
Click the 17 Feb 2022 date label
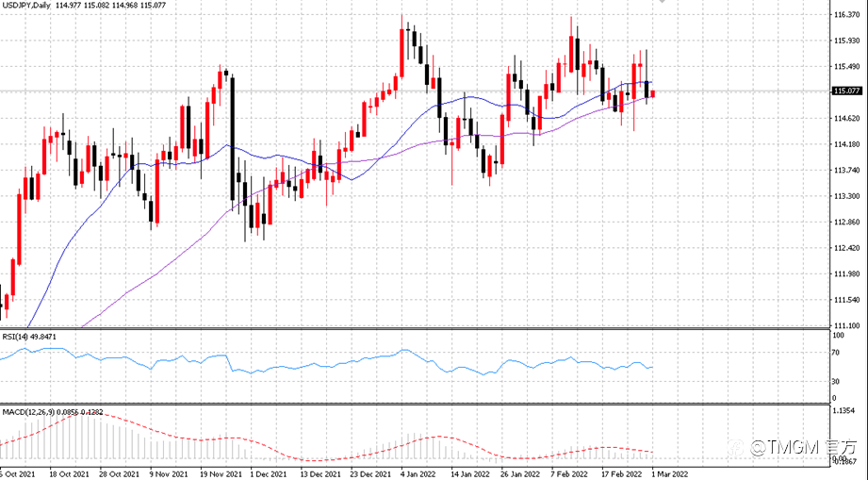[622, 474]
